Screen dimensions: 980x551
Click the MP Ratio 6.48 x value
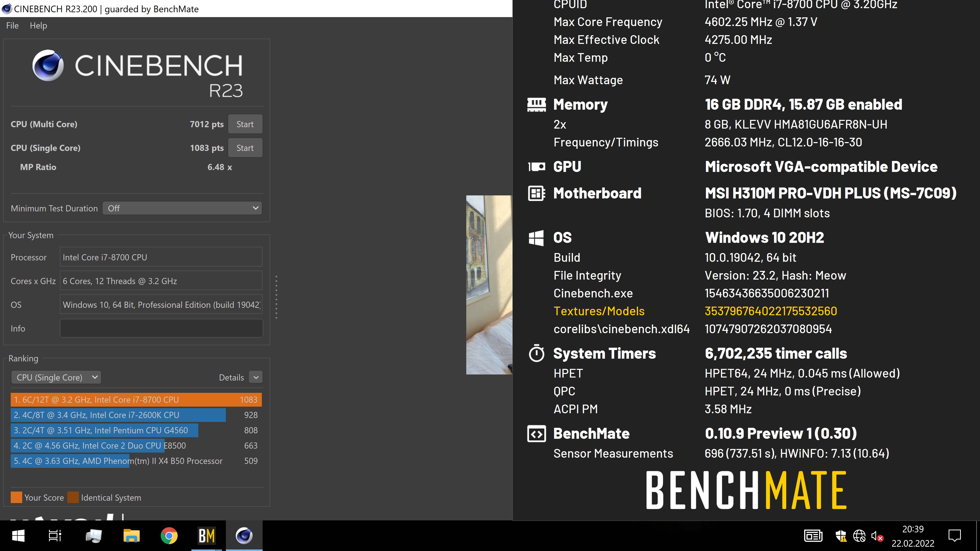pyautogui.click(x=219, y=167)
